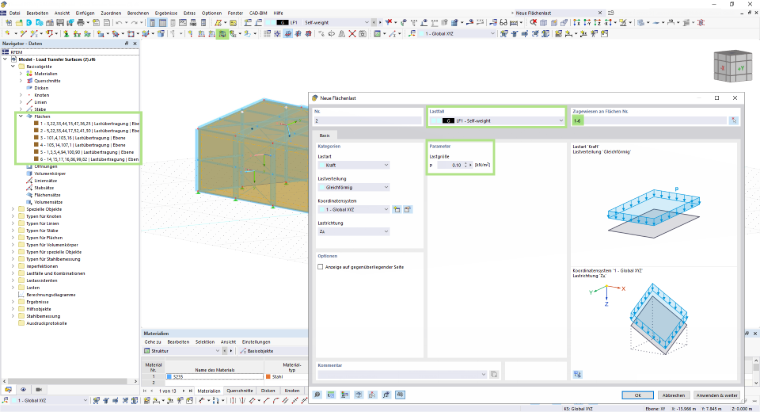
Task: Select the Ausdruckprotokolle tree item
Action: point(47,323)
